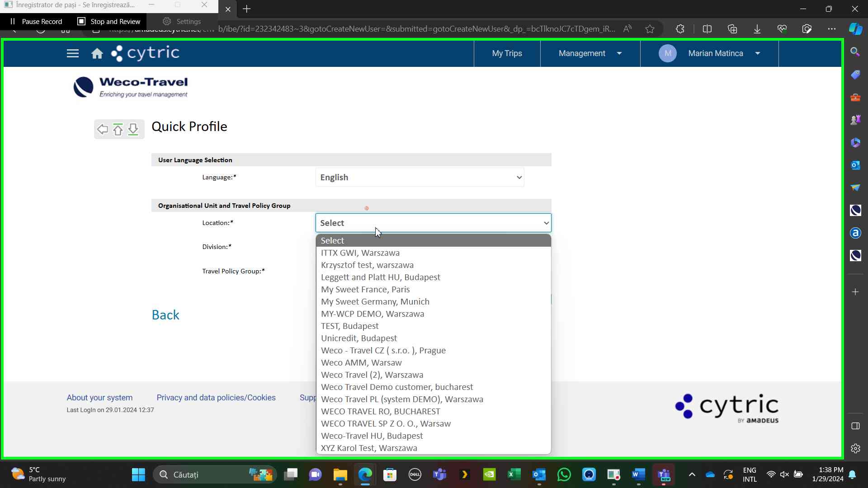Screen dimensions: 868x488
Task: Open Windows Start menu
Action: point(138,475)
